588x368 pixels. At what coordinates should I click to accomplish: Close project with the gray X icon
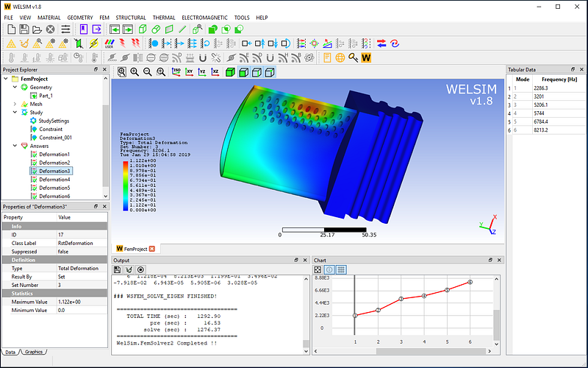pyautogui.click(x=50, y=29)
